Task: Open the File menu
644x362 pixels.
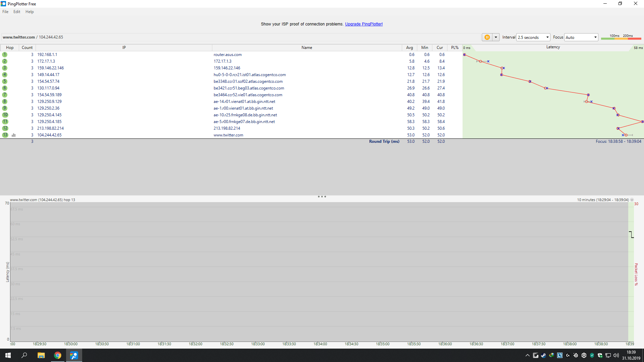Action: pos(5,12)
